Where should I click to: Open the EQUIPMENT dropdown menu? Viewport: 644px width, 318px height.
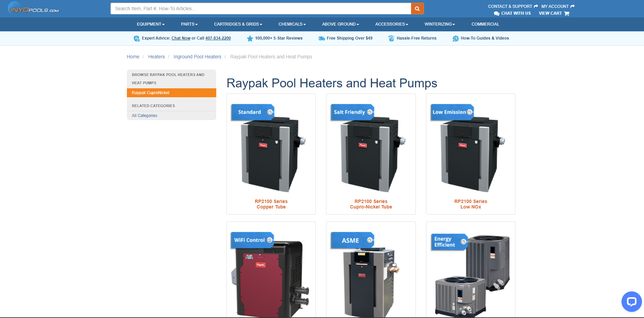[x=150, y=24]
